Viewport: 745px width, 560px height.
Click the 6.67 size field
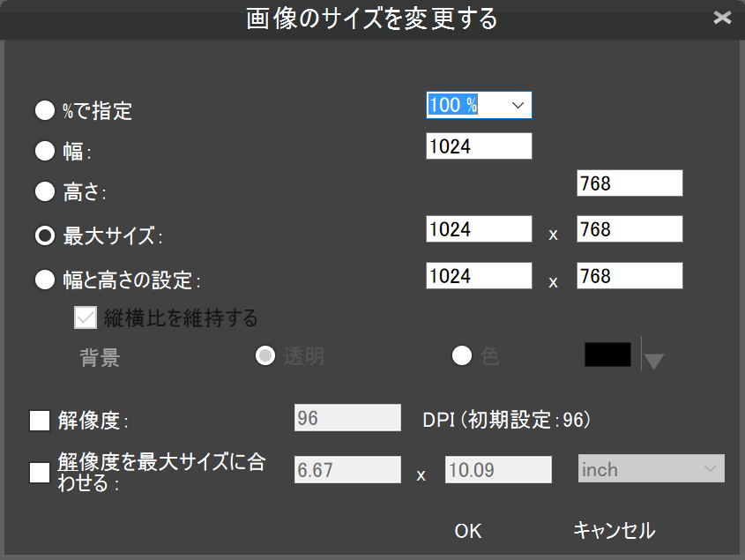(x=347, y=470)
